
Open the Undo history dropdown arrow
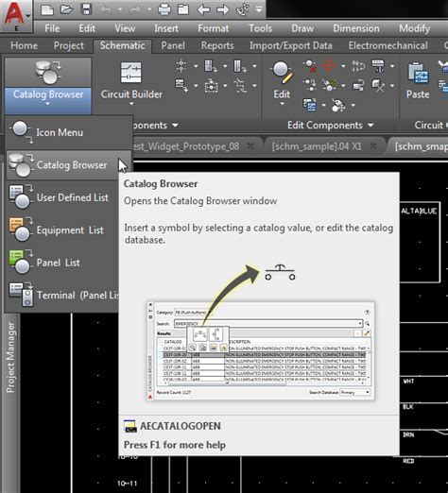(120, 9)
